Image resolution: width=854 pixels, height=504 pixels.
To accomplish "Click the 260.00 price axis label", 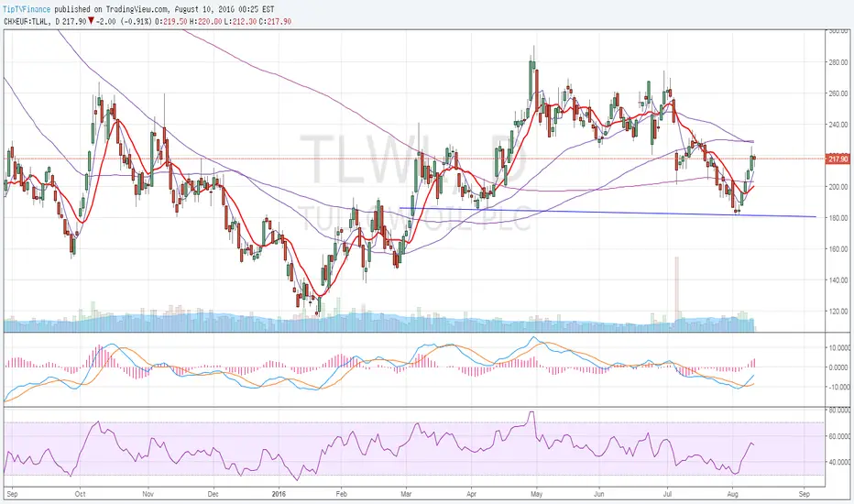I will (x=838, y=93).
